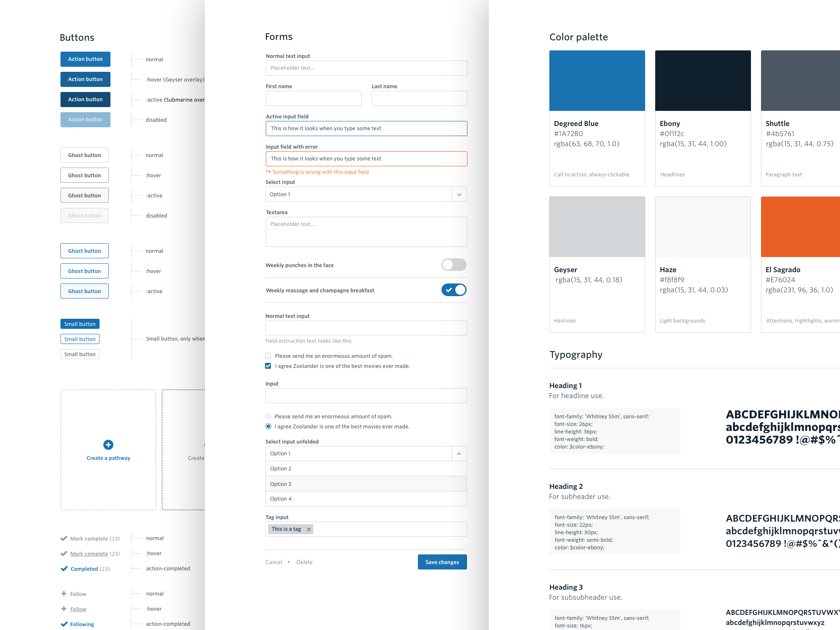Toggle the 'Weekly massage and champagne breakfast' switch

(x=455, y=290)
